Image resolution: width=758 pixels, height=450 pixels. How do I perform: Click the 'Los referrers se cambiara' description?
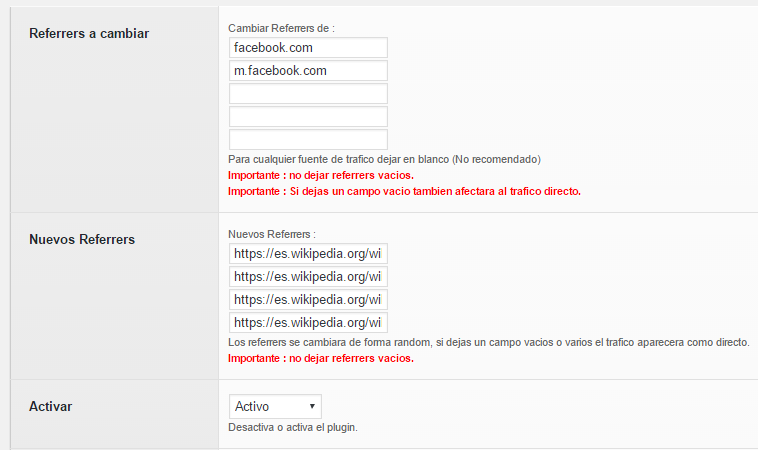pyautogui.click(x=489, y=342)
